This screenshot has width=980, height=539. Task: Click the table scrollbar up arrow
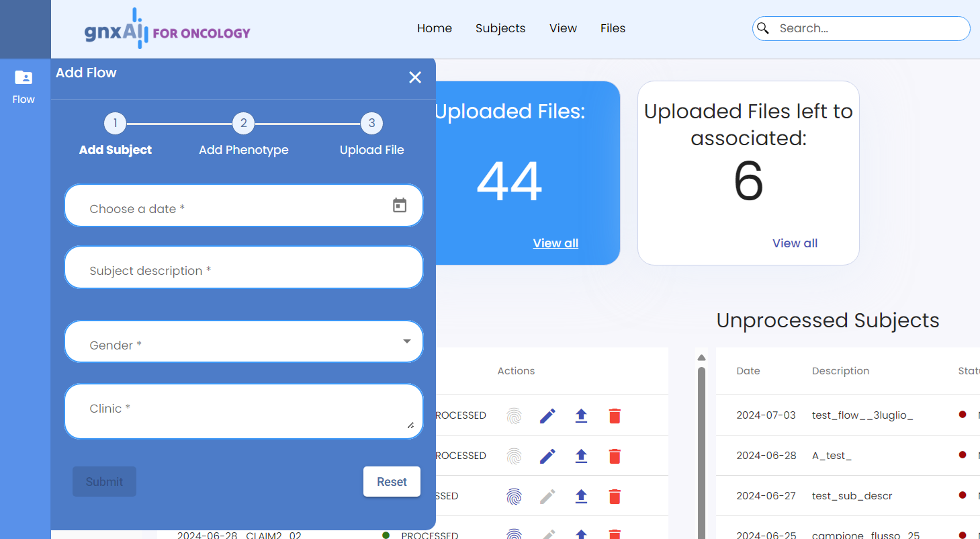tap(701, 358)
